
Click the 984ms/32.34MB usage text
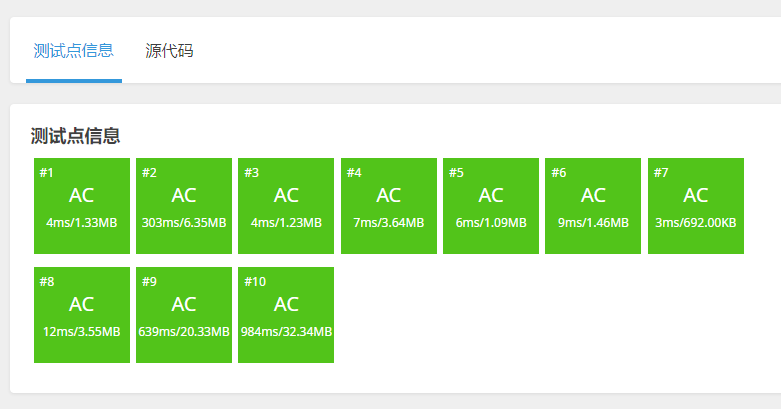[x=286, y=331]
